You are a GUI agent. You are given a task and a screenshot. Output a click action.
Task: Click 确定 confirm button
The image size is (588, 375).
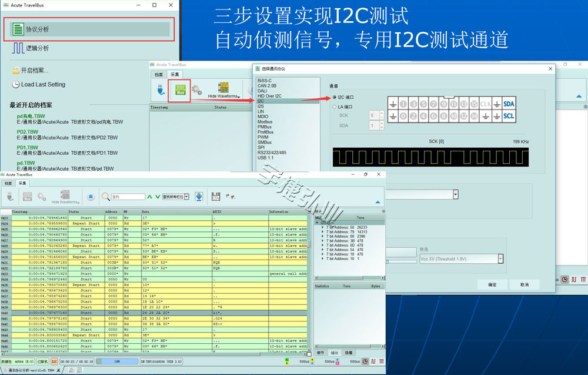point(492,284)
